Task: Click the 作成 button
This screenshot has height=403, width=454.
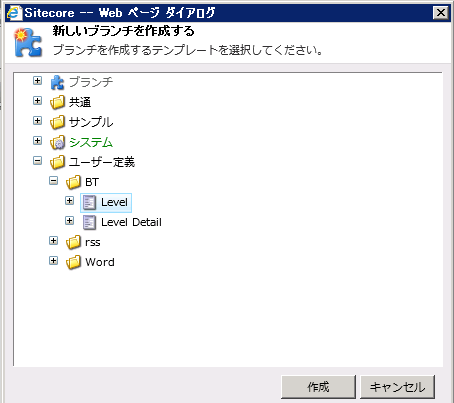Action: coord(318,387)
